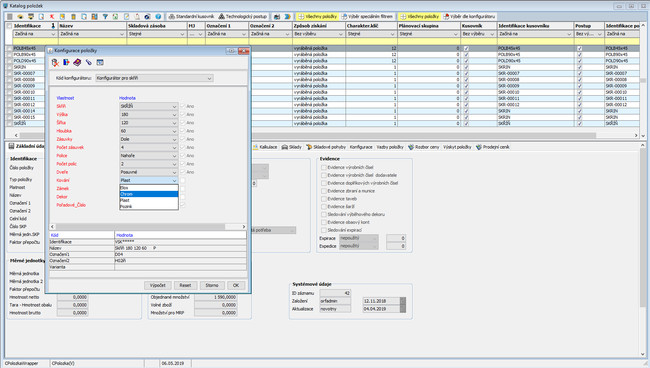Image resolution: width=650 pixels, height=368 pixels.
Task: Open the help question mark icon
Action: [158, 17]
